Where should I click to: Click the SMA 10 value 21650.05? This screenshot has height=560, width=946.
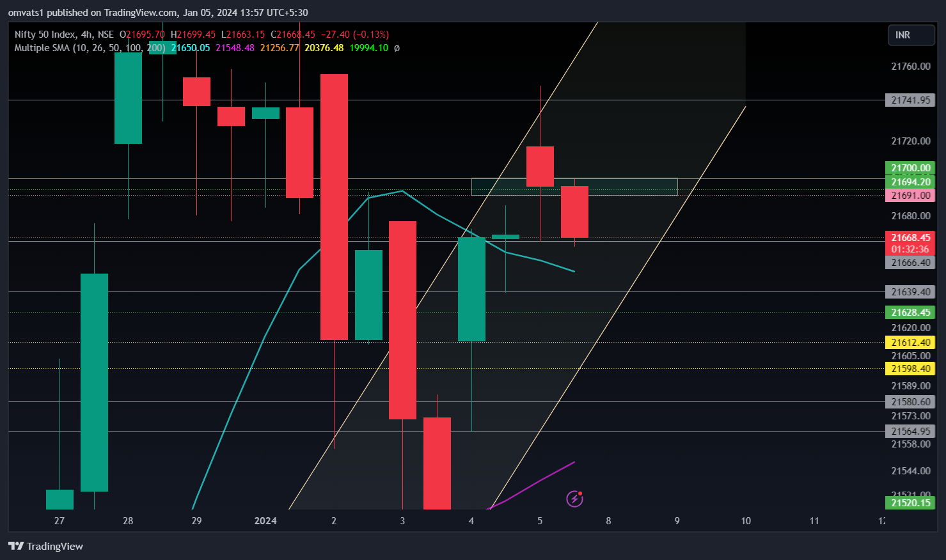click(x=191, y=48)
